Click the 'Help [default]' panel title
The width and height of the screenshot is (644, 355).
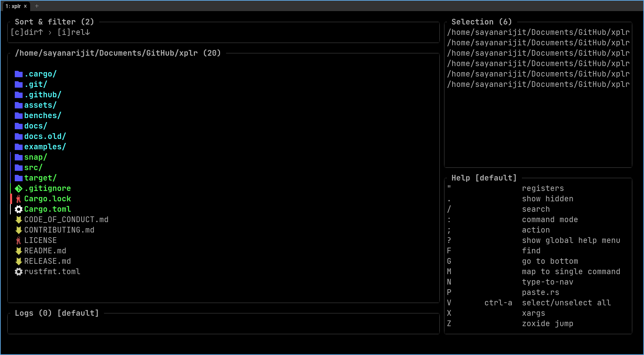click(x=484, y=178)
